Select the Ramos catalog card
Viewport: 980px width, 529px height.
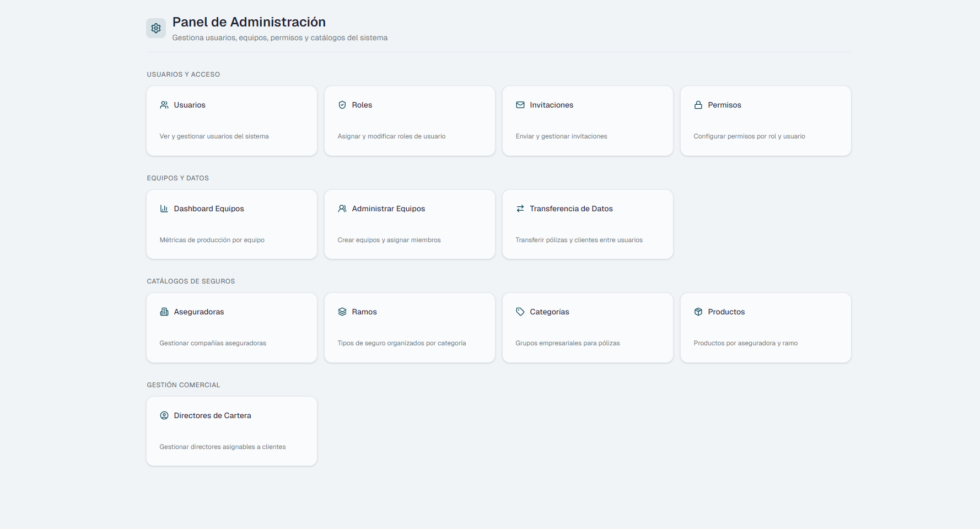tap(410, 327)
